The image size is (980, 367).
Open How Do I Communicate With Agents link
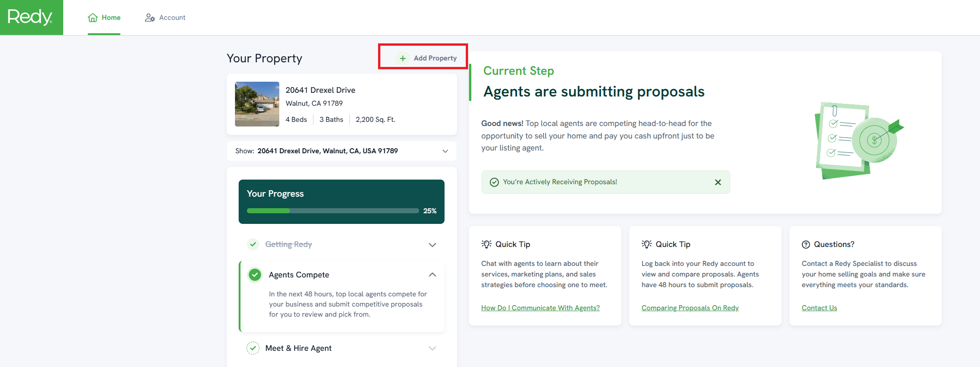[x=541, y=308]
